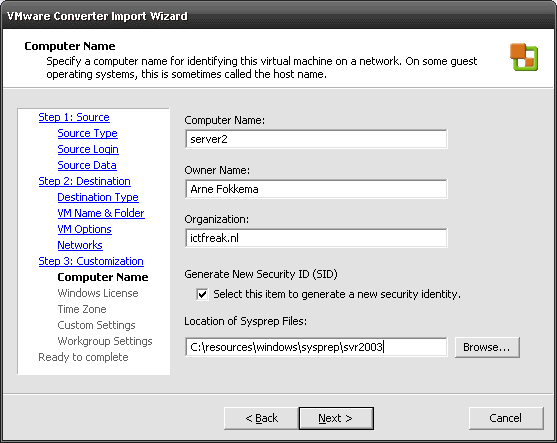The image size is (557, 443).
Task: Focus the Sysprep Files location field
Action: coord(316,347)
